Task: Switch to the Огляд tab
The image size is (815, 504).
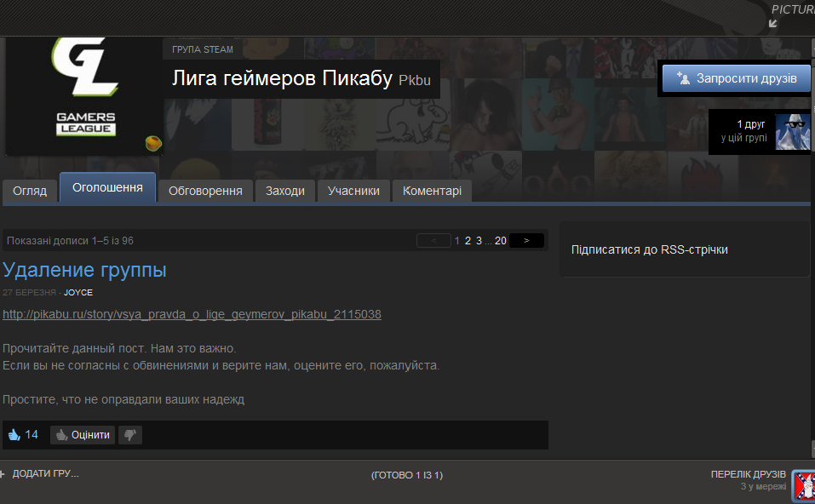Action: [x=30, y=191]
